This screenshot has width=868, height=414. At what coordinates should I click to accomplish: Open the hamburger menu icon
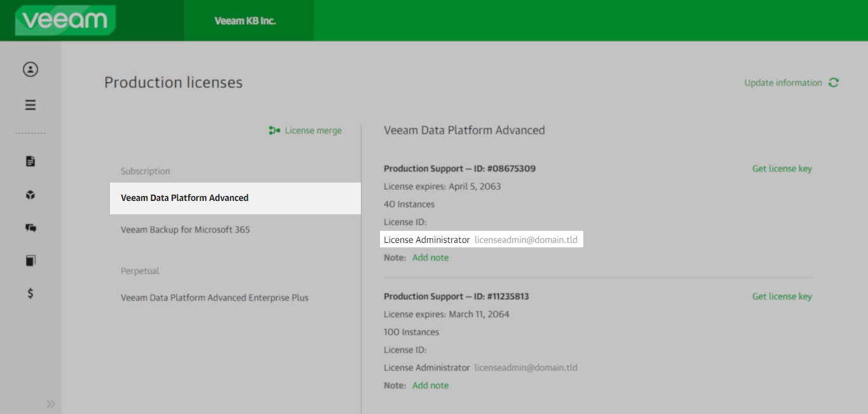click(31, 105)
